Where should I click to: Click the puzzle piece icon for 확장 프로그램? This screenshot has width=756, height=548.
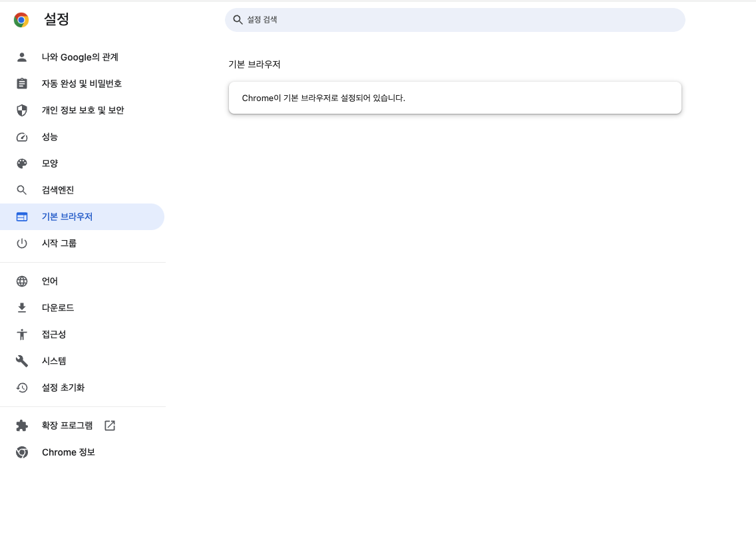point(22,426)
